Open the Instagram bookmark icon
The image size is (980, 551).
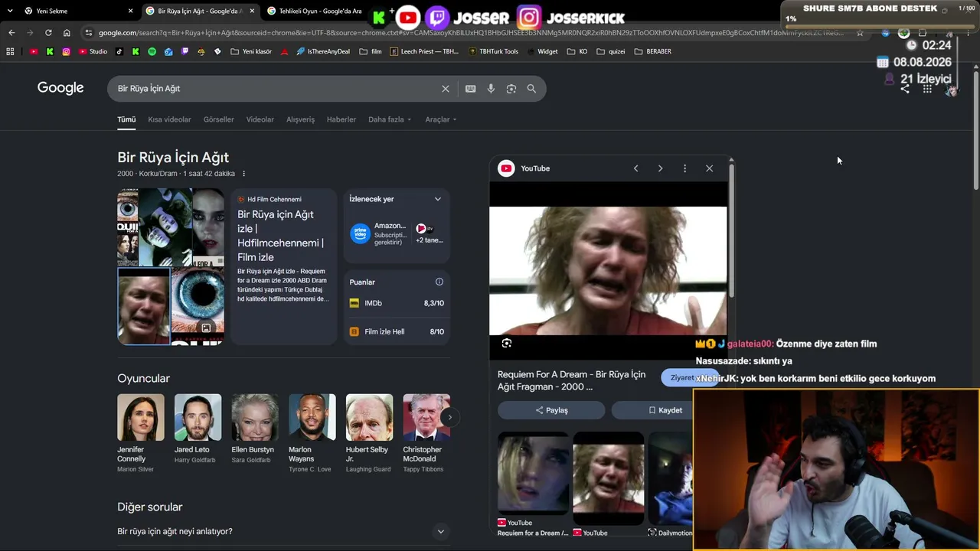point(67,51)
